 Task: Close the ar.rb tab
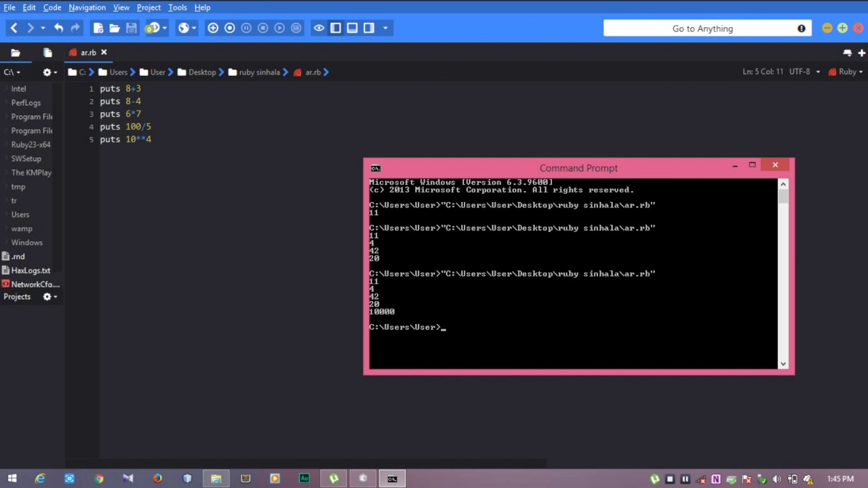click(x=104, y=52)
